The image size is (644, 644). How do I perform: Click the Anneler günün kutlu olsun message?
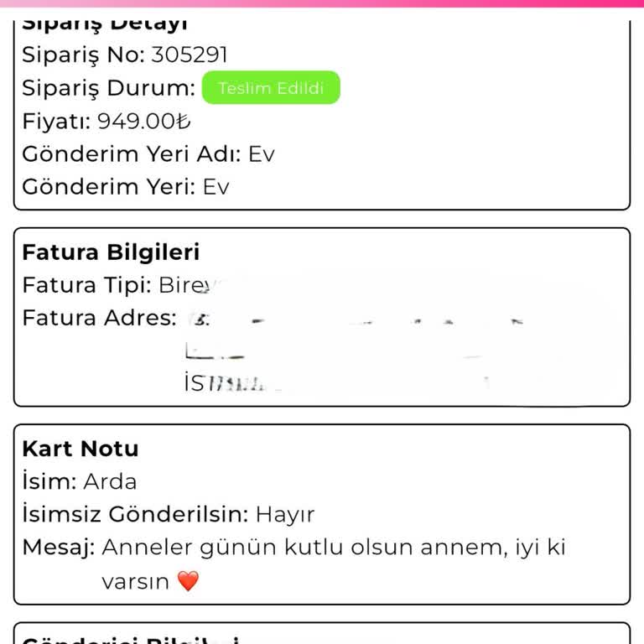[x=334, y=548]
